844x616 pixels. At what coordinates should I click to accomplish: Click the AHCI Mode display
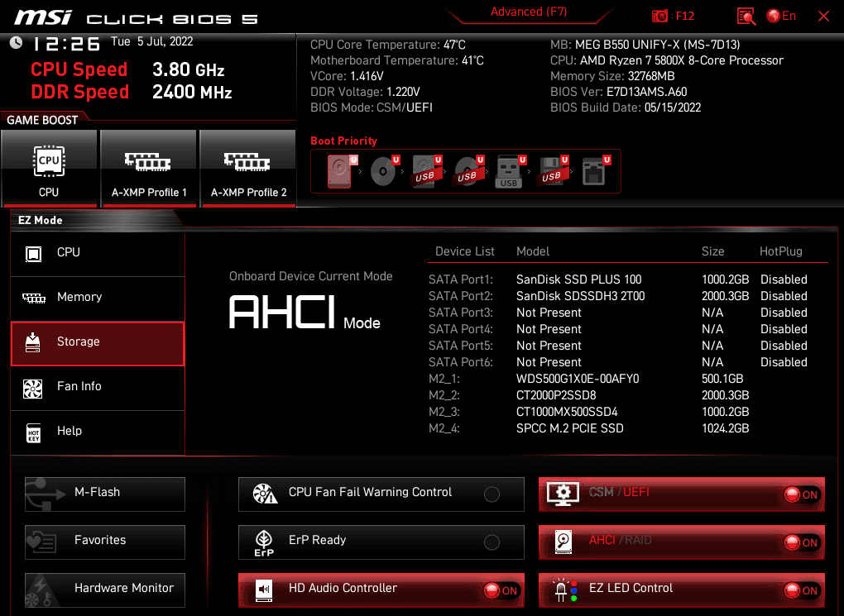coord(305,312)
